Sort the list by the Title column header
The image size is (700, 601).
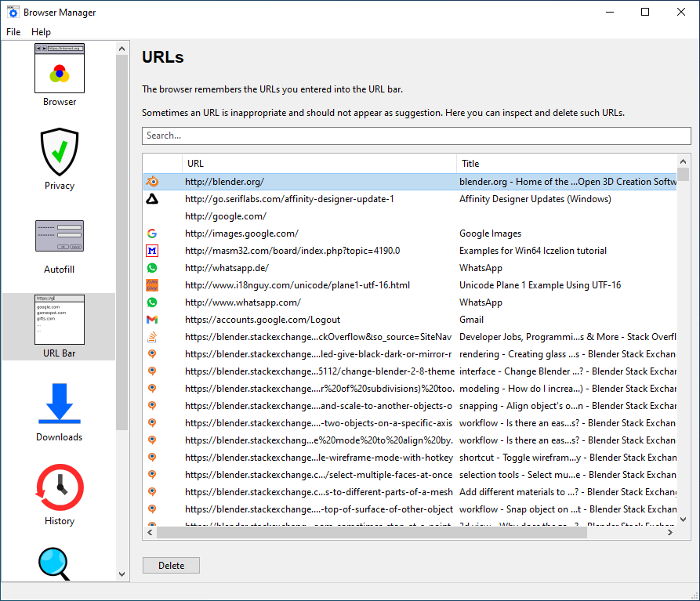pyautogui.click(x=566, y=164)
